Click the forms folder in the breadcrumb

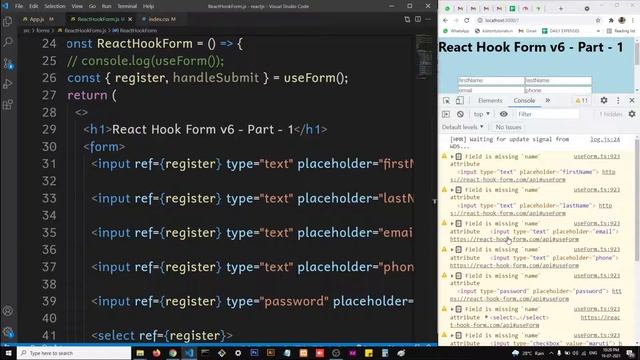click(43, 31)
